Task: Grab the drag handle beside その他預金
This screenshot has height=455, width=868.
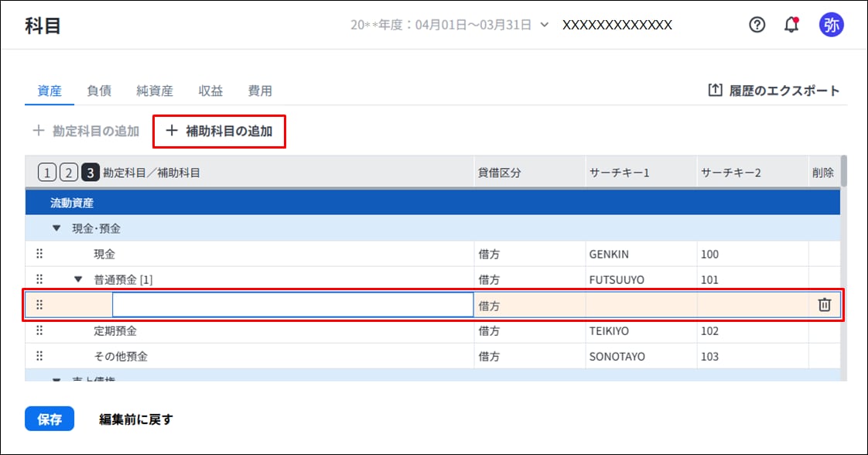Action: click(39, 356)
